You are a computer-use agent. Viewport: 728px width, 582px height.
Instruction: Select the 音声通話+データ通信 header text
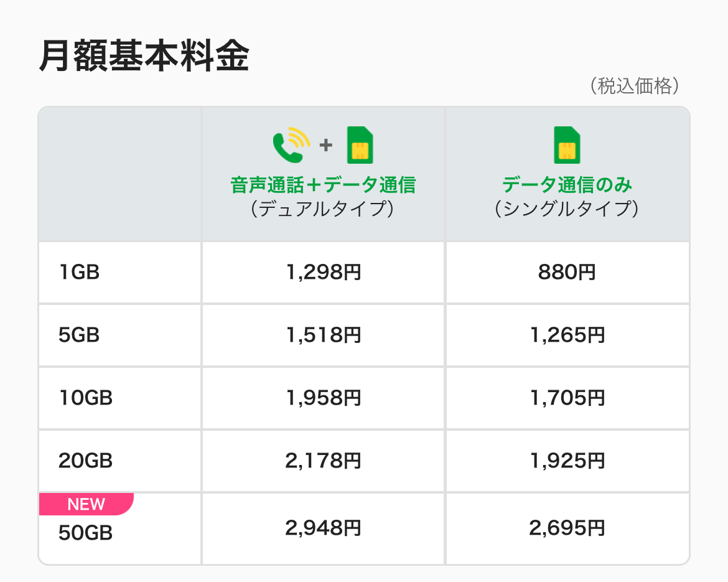click(323, 185)
